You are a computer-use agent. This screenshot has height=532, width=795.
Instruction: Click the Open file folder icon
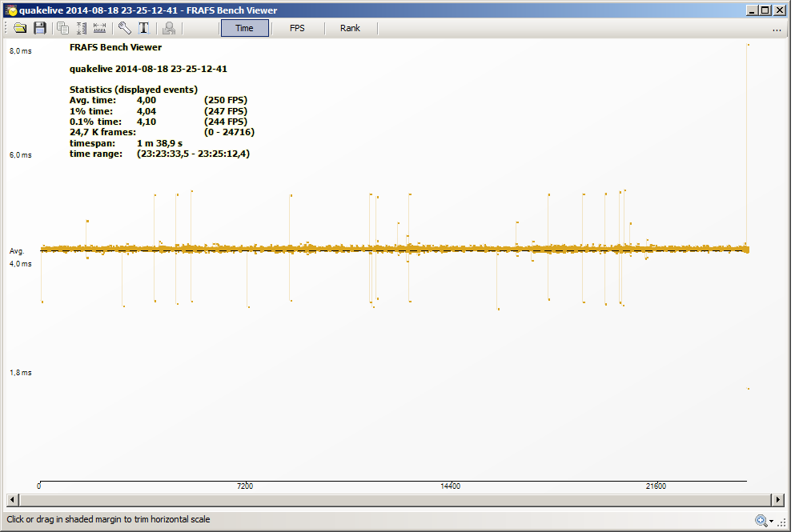[x=21, y=28]
